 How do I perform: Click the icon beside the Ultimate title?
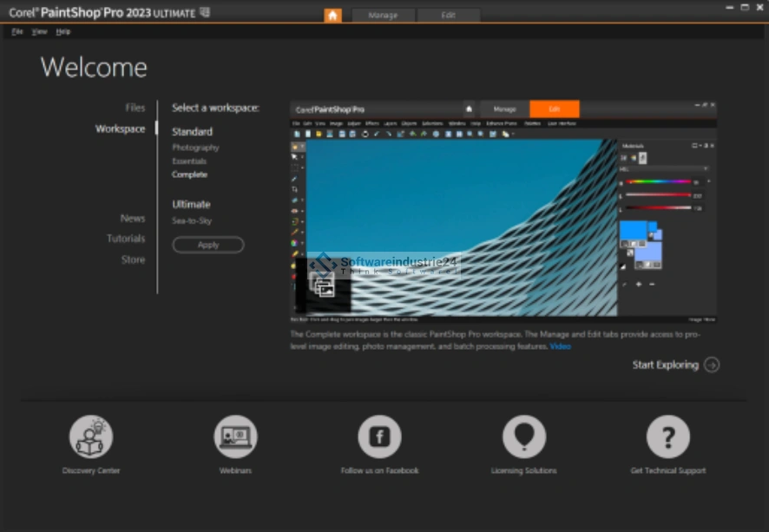click(x=205, y=13)
